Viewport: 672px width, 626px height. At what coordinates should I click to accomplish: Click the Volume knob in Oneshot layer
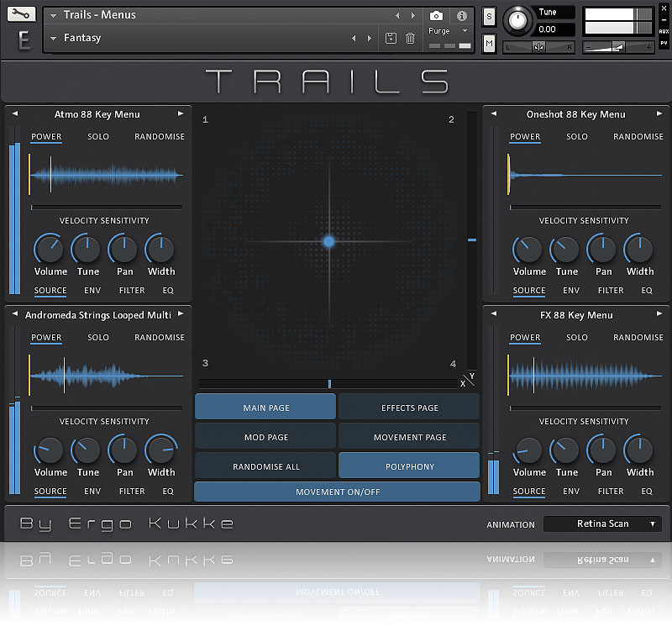[529, 250]
